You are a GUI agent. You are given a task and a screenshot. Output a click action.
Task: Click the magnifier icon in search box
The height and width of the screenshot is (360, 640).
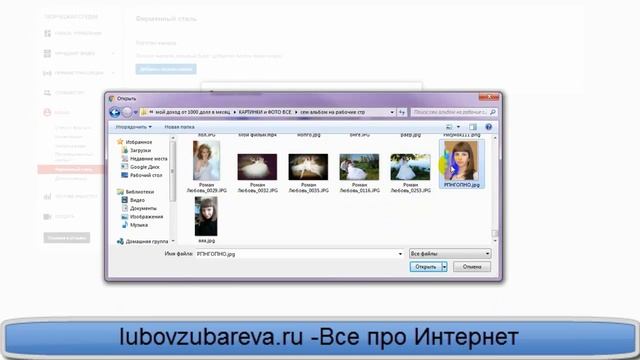pos(493,112)
